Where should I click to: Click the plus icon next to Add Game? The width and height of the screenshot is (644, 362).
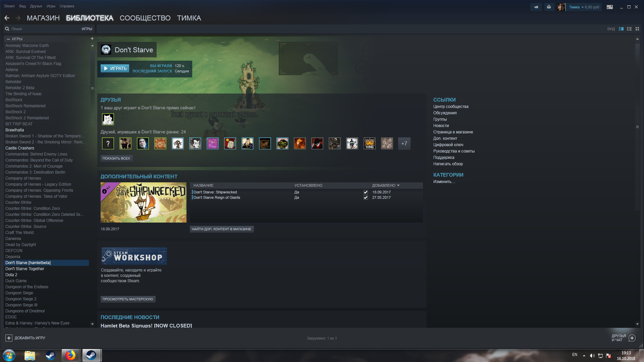coord(9,338)
